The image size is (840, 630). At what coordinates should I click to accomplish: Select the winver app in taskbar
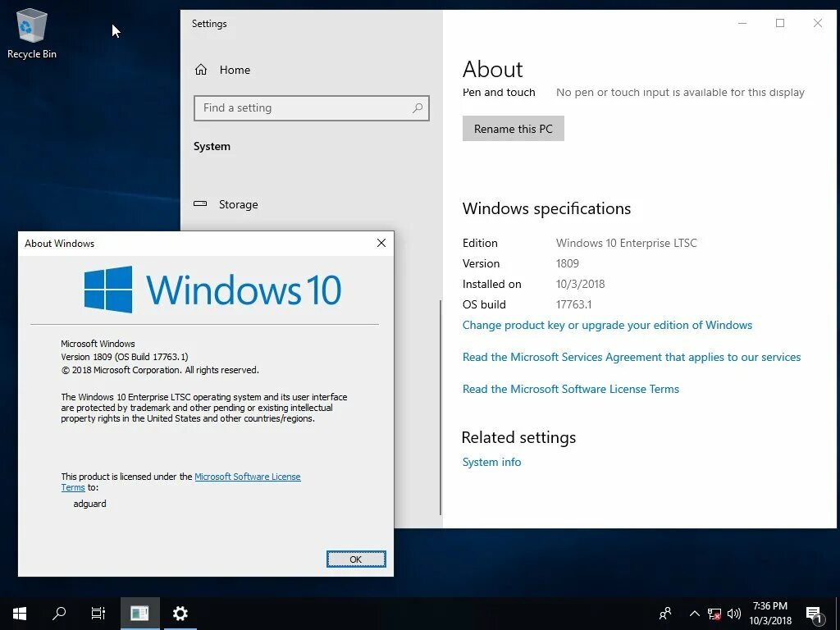(139, 614)
